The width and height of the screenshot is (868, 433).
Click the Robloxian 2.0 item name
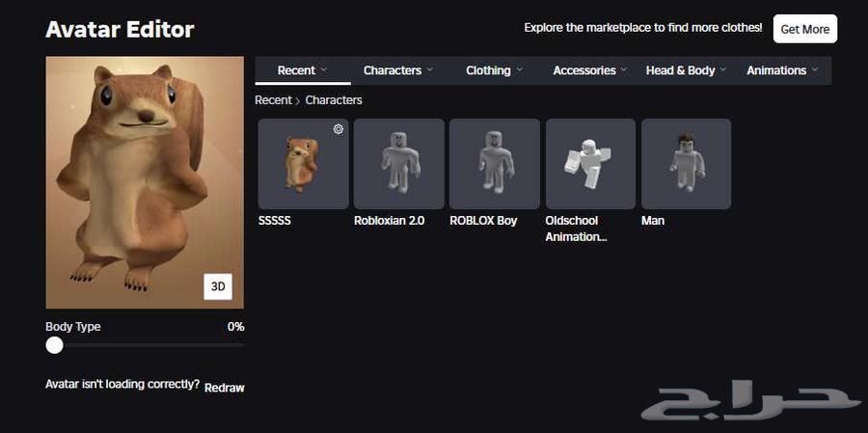390,221
